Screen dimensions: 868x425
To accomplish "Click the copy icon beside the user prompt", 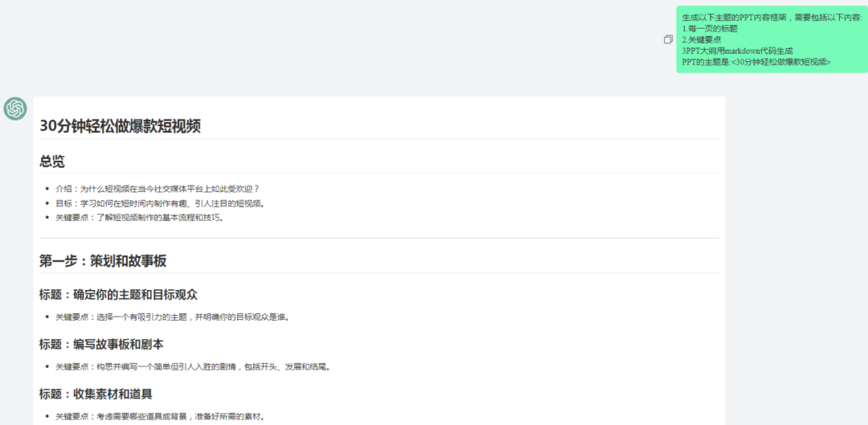I will coord(668,39).
